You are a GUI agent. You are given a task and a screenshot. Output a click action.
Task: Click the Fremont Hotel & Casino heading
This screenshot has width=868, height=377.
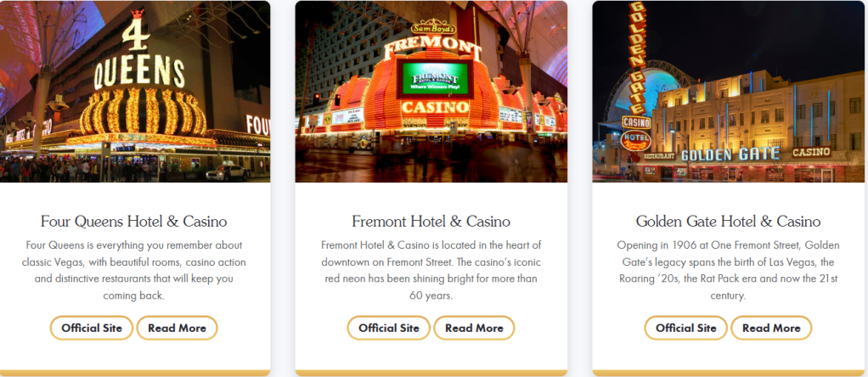coord(431,222)
